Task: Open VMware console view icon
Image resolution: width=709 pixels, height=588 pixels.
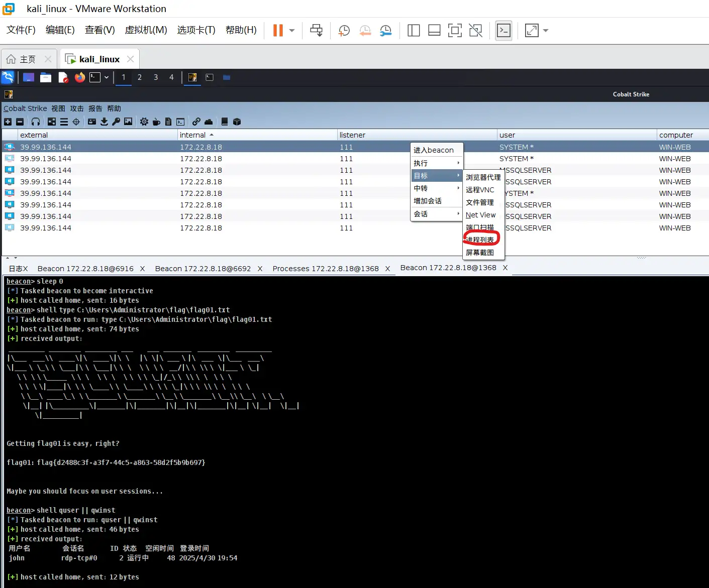Action: click(503, 31)
